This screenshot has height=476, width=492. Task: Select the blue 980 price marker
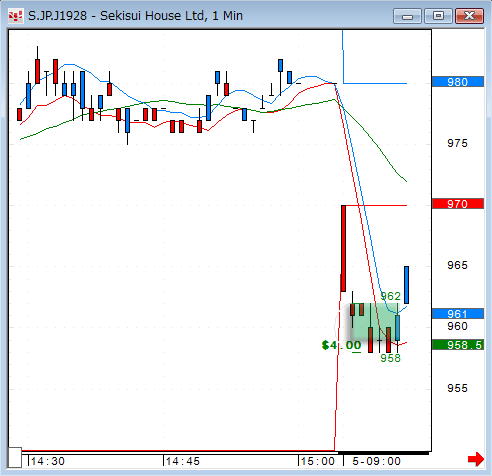(458, 82)
